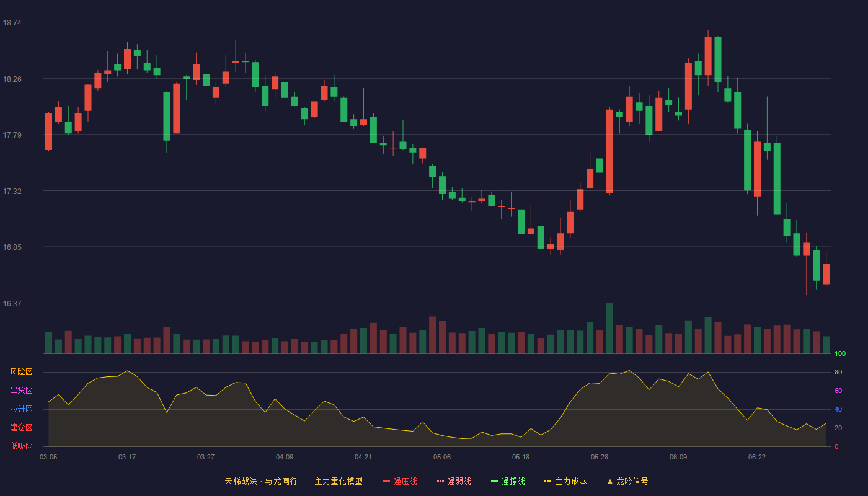
Task: Click the 17.79 price axis label
Action: [x=12, y=135]
